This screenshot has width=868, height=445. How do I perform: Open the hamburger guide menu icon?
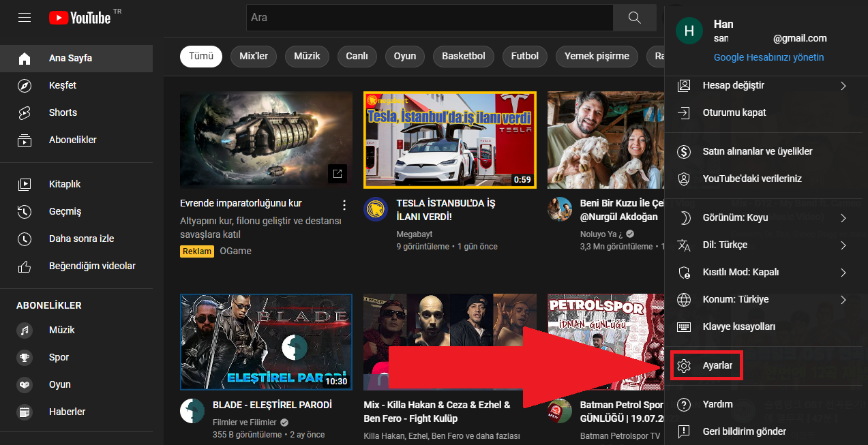25,18
